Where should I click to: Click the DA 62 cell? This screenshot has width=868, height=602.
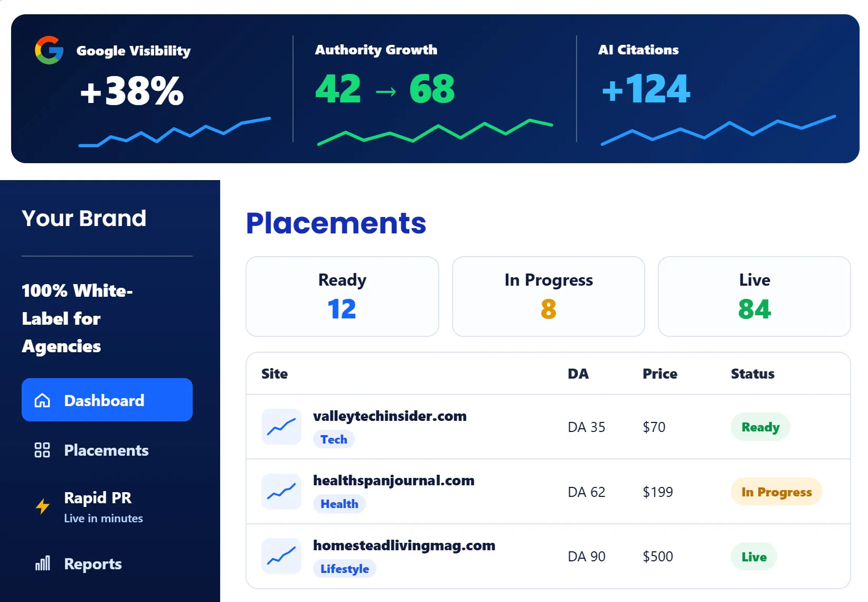pyautogui.click(x=587, y=492)
